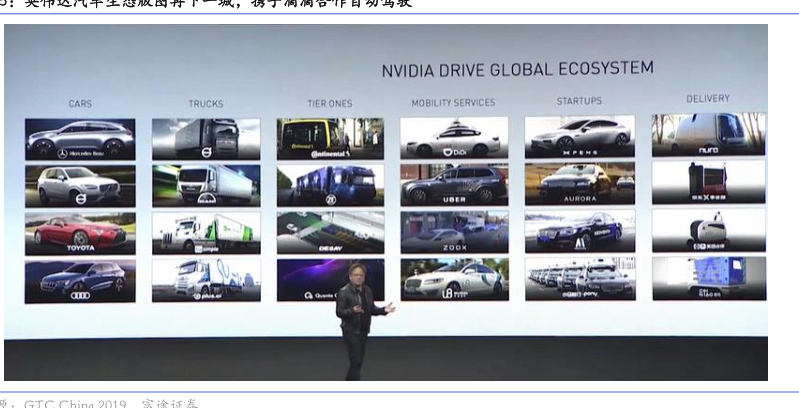Screen dimensions: 799x408
Task: Click the blue Audi SUV thumbnail
Action: pyautogui.click(x=80, y=281)
